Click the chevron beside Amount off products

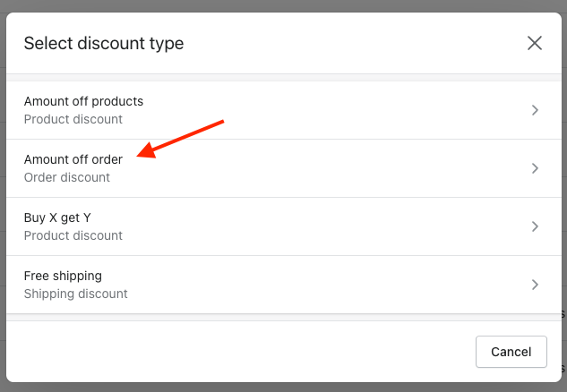click(535, 110)
